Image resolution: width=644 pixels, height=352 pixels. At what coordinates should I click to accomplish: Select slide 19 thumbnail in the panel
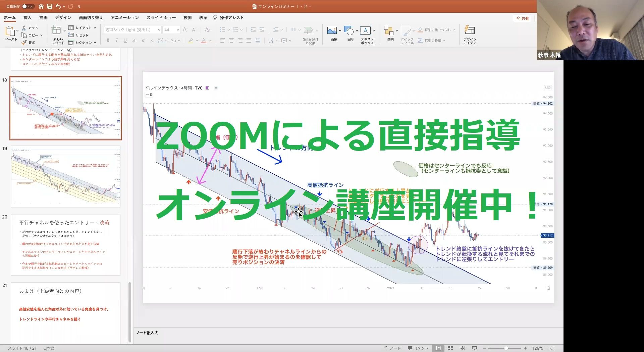tap(65, 177)
